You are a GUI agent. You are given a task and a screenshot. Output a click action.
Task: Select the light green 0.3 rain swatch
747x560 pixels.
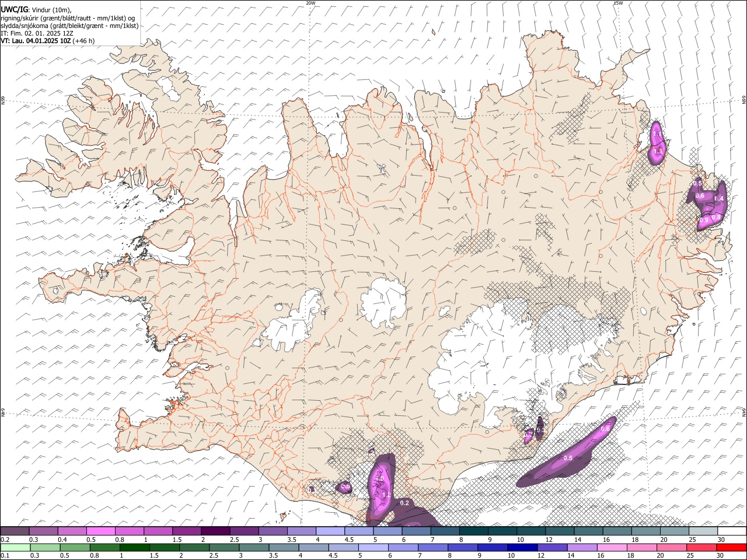[45, 548]
